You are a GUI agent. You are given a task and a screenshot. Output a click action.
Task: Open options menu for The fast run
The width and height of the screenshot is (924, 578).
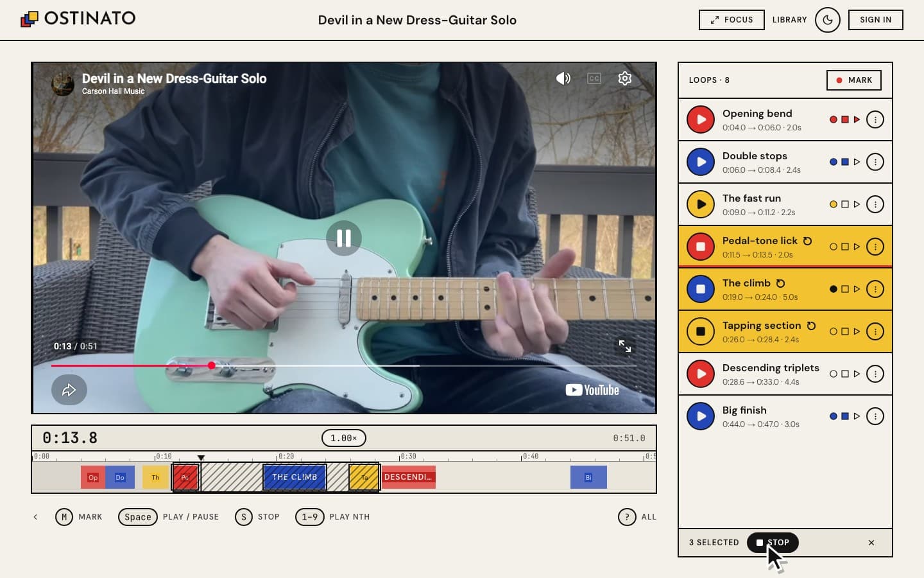(875, 204)
